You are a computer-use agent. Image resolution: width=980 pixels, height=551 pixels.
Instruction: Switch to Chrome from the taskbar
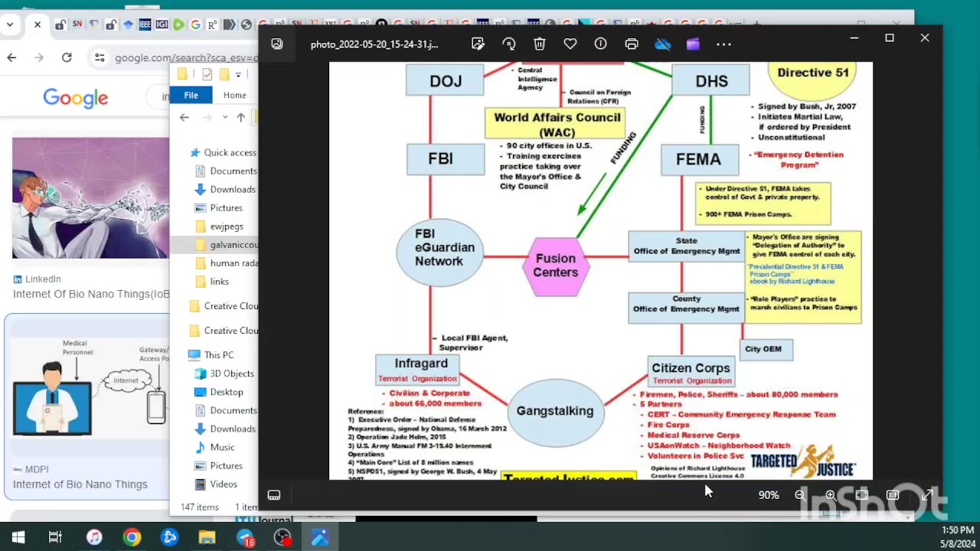(x=132, y=537)
